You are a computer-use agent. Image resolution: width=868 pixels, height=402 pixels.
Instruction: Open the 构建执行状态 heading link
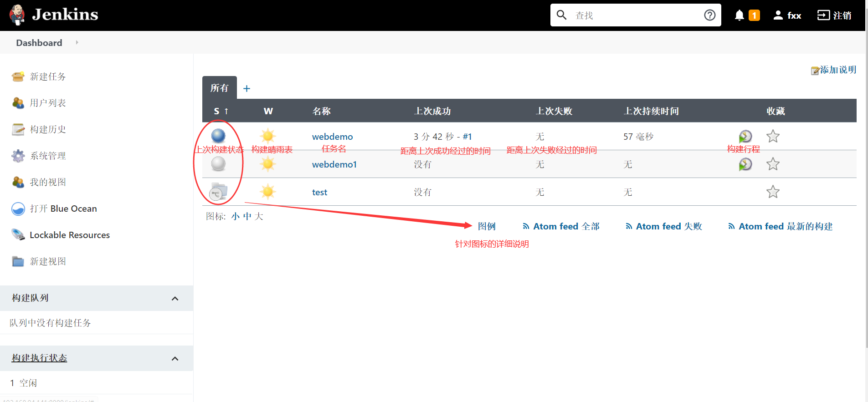click(x=40, y=358)
